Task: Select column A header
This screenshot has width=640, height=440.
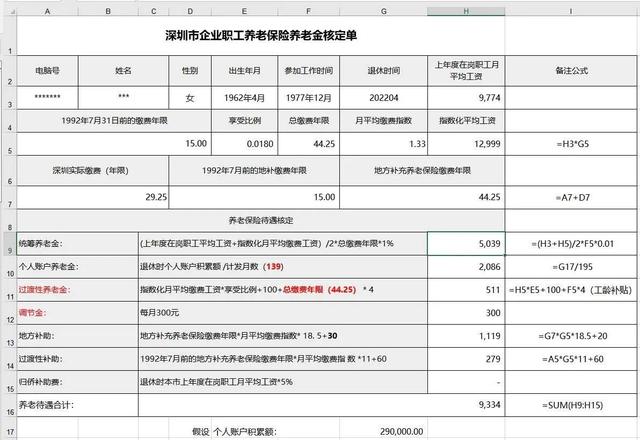Action: click(x=47, y=11)
